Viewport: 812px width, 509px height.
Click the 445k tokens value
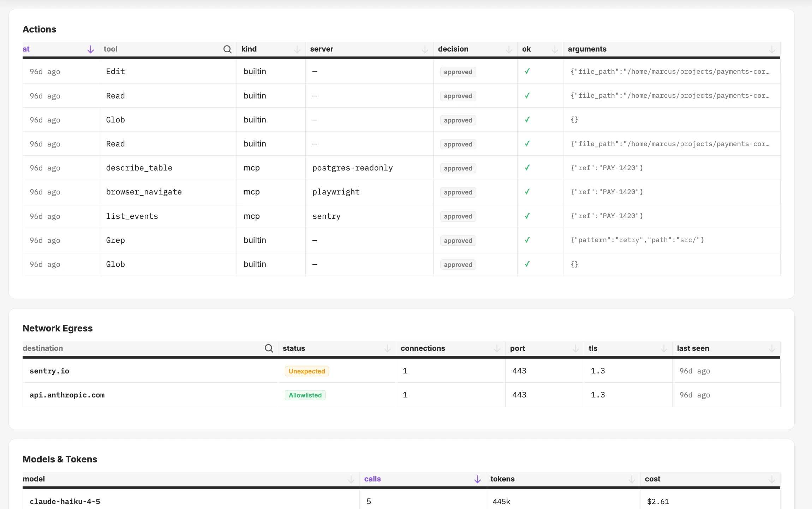pyautogui.click(x=501, y=502)
